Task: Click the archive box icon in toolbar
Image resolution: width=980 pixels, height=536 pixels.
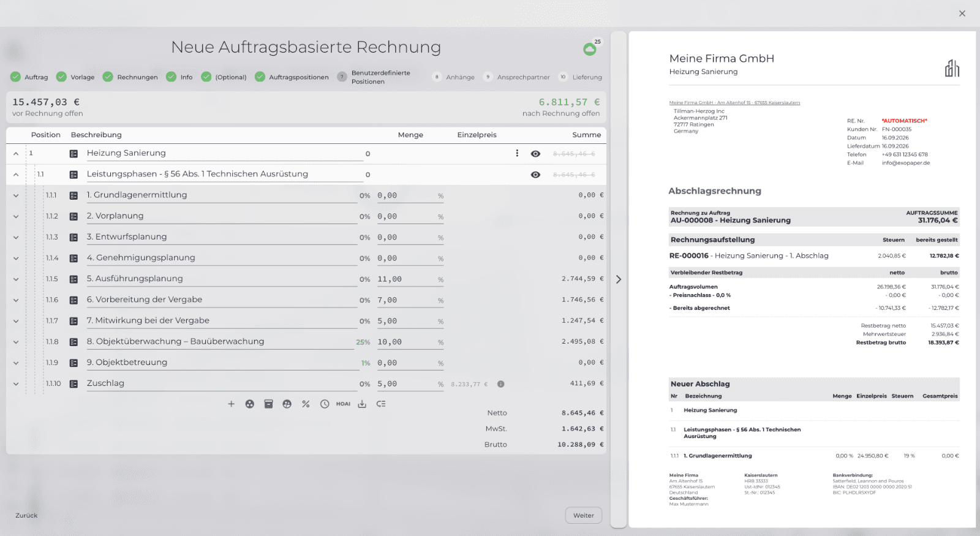Action: [x=268, y=404]
